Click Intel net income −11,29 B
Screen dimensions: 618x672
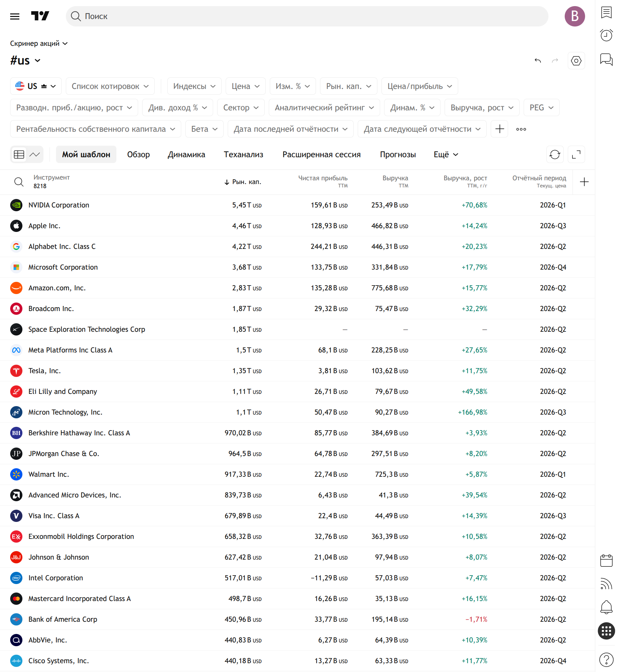pyautogui.click(x=329, y=578)
